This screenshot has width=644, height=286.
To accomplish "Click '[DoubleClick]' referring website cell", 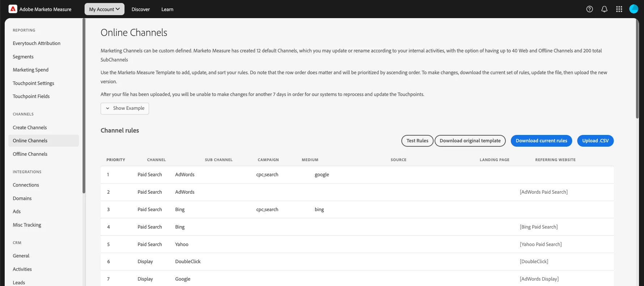I will click(x=534, y=261).
